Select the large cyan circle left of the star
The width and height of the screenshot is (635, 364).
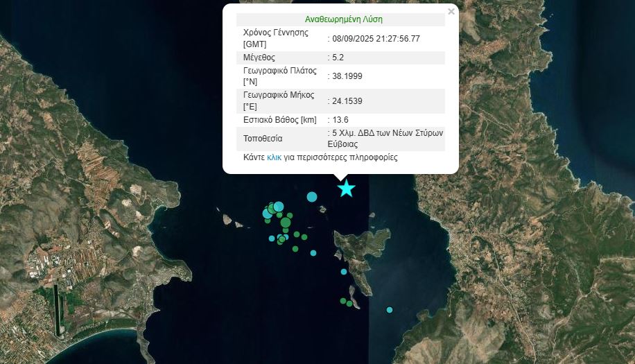click(x=312, y=197)
